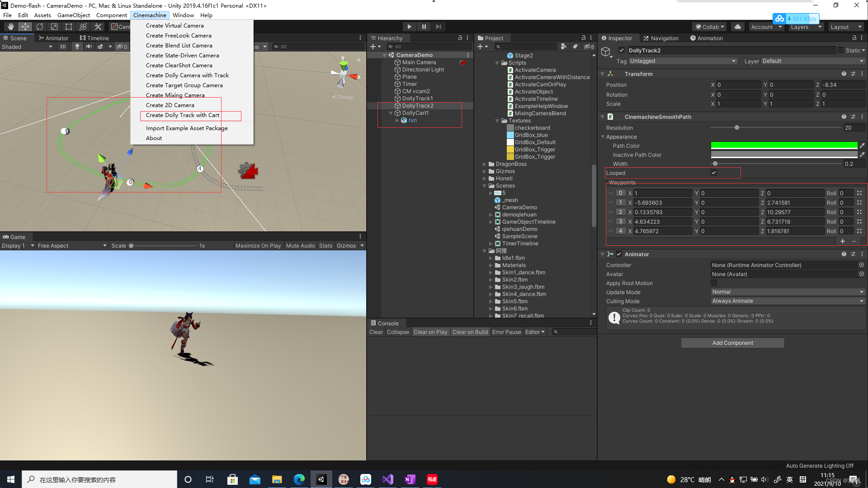Uncheck the Looped checkbox
Image resolution: width=868 pixels, height=488 pixels.
click(714, 173)
